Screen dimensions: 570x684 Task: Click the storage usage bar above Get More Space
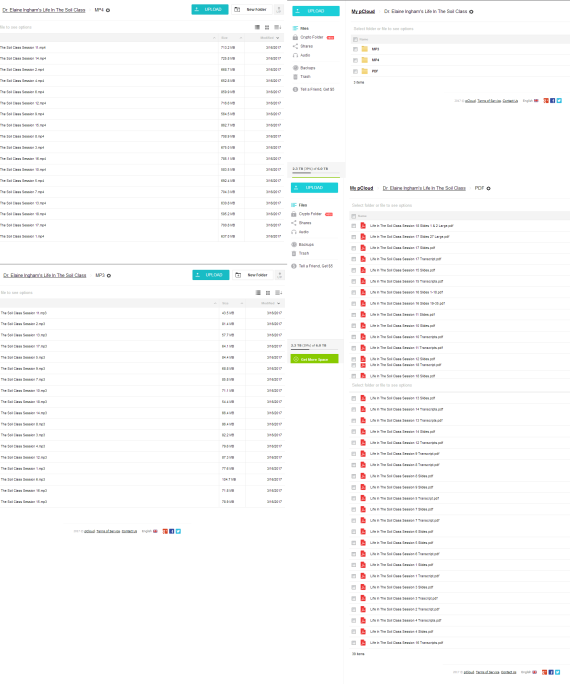314,350
